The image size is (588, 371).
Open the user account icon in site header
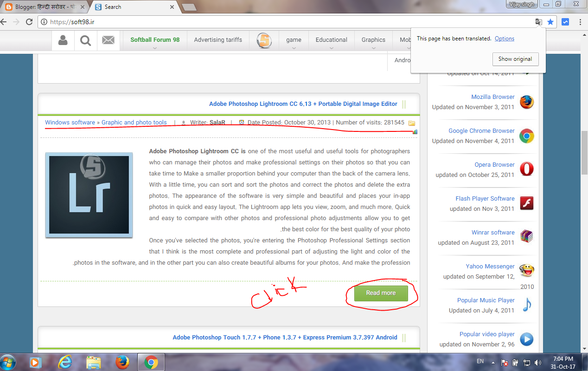click(x=63, y=40)
